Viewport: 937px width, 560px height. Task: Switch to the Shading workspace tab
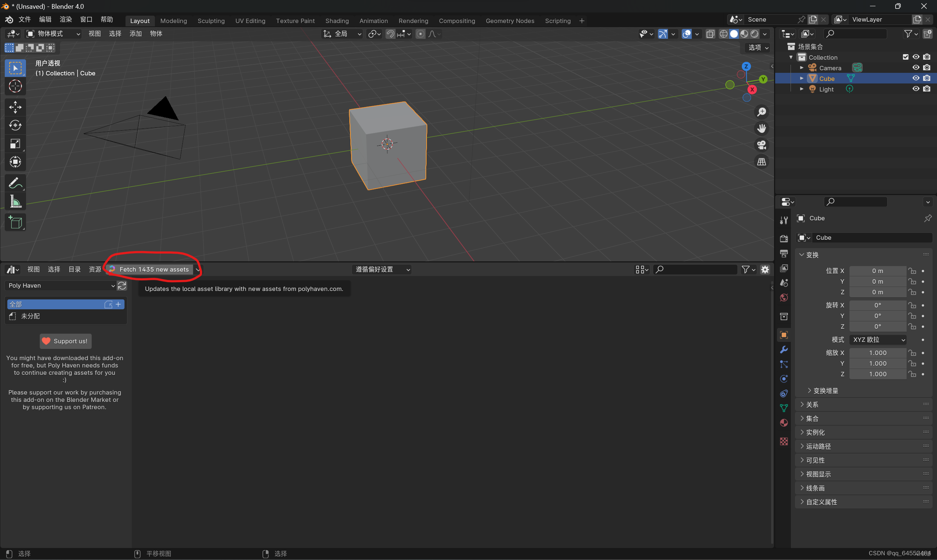(x=337, y=21)
